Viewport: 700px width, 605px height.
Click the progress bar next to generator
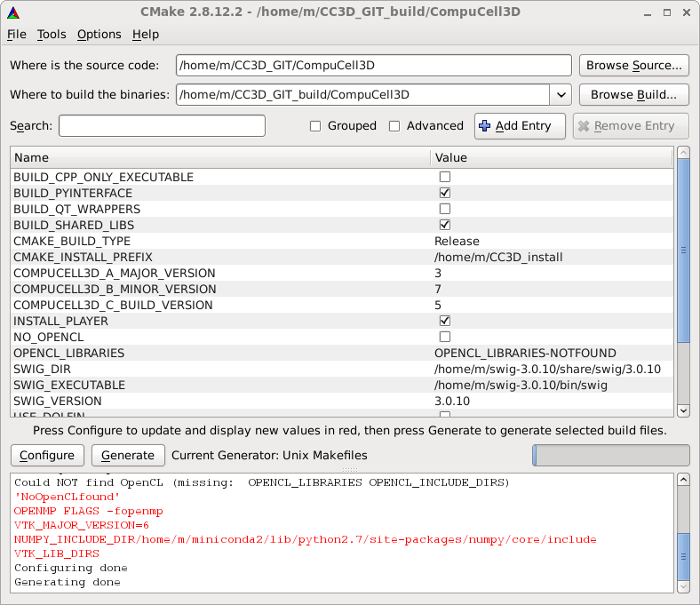(610, 455)
